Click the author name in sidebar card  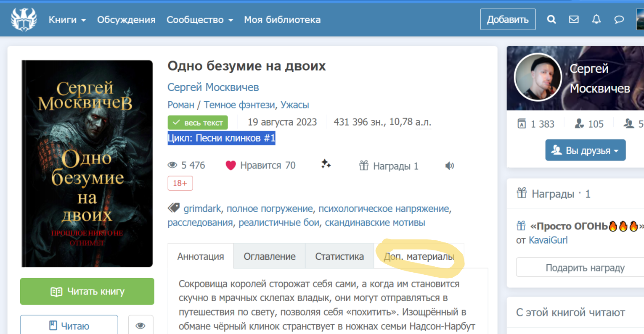click(600, 78)
